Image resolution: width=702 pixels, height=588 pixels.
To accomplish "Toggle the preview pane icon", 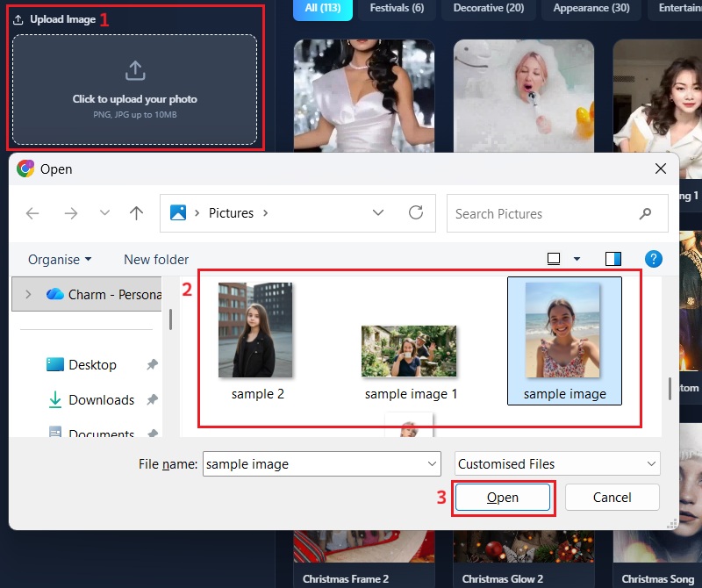I will (x=613, y=259).
